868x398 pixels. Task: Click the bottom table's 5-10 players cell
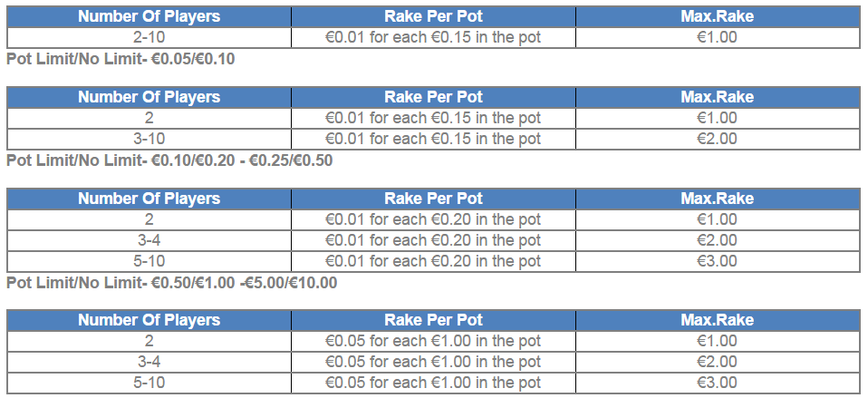click(x=149, y=383)
